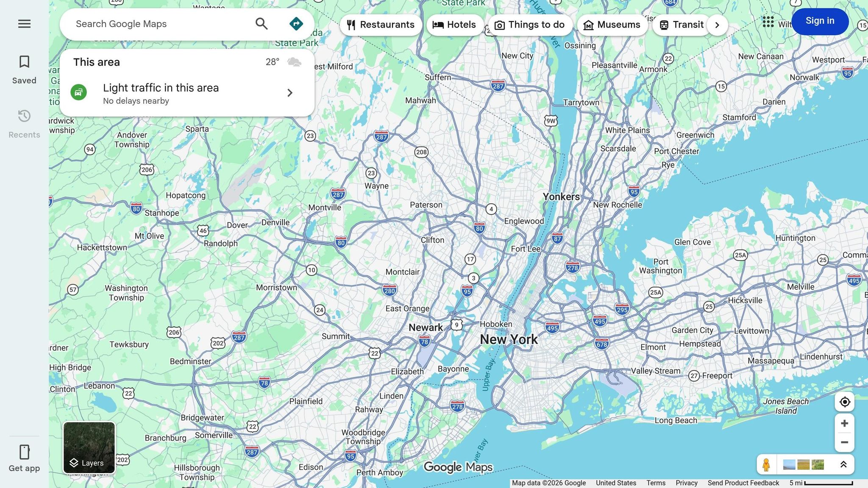Click the Get app phone icon
Image resolution: width=868 pixels, height=488 pixels.
[x=24, y=452]
